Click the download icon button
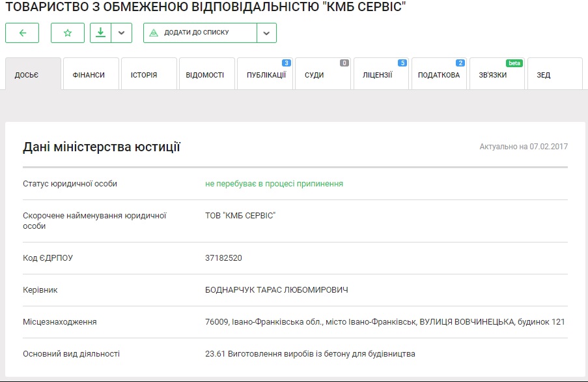 (x=100, y=33)
